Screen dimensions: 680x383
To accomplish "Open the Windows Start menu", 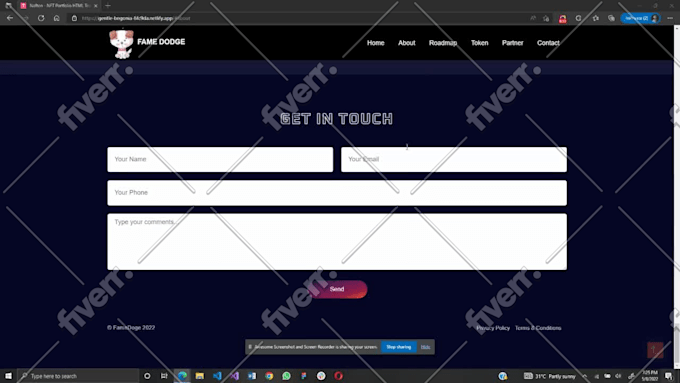I will coord(8,376).
